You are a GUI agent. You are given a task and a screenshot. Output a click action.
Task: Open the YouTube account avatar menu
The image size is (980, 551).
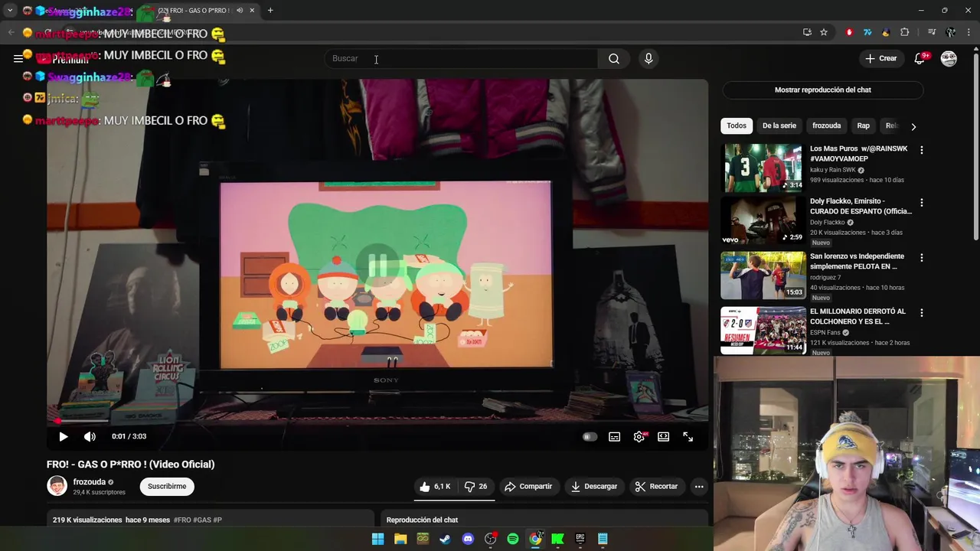coord(949,58)
